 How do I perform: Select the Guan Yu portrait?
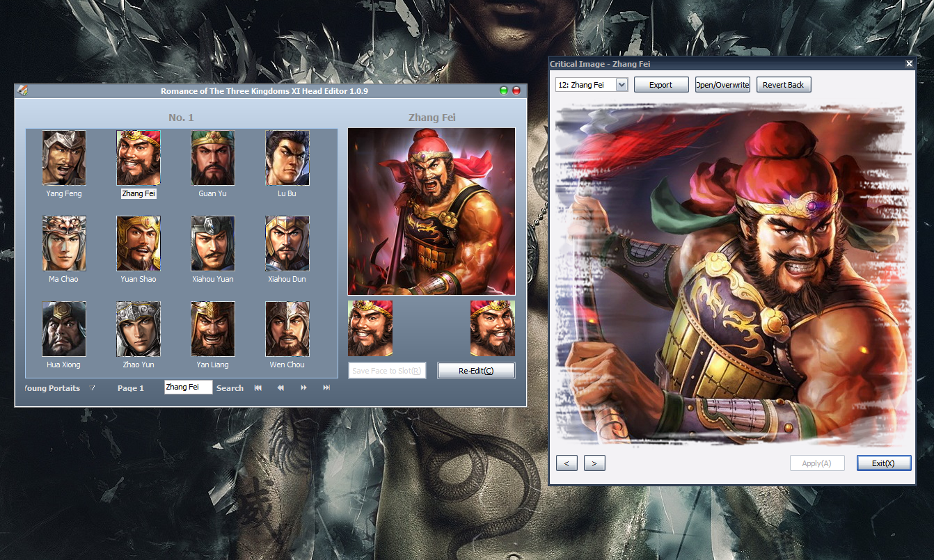tap(213, 158)
